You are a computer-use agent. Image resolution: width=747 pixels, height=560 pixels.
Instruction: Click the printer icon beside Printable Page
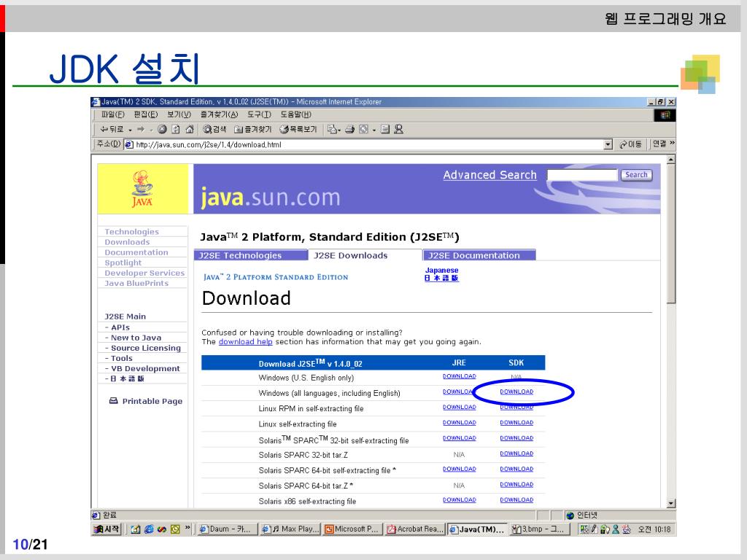[113, 401]
